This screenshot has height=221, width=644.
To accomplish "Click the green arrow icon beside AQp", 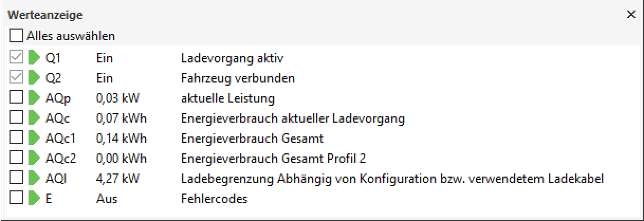I will (x=34, y=98).
